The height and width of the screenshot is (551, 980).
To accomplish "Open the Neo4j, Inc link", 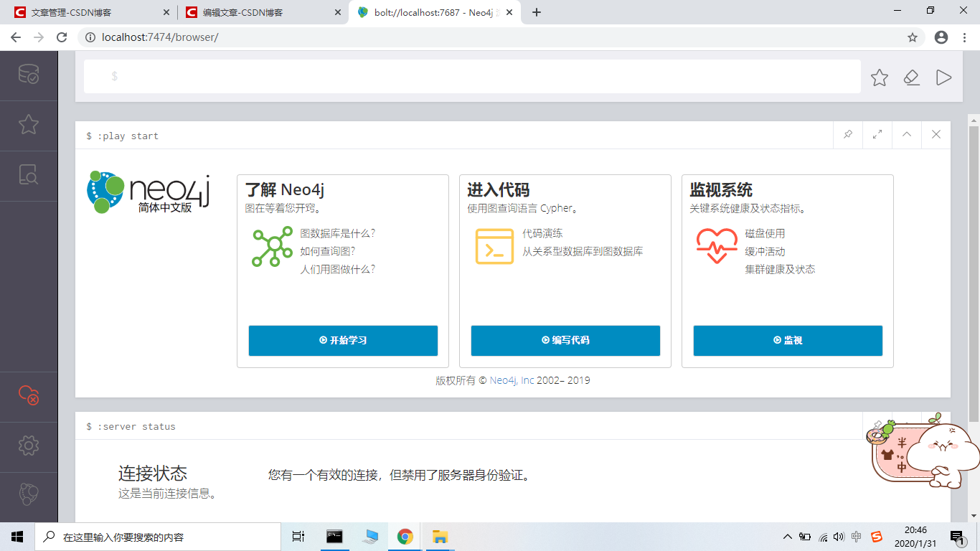I will click(x=512, y=380).
